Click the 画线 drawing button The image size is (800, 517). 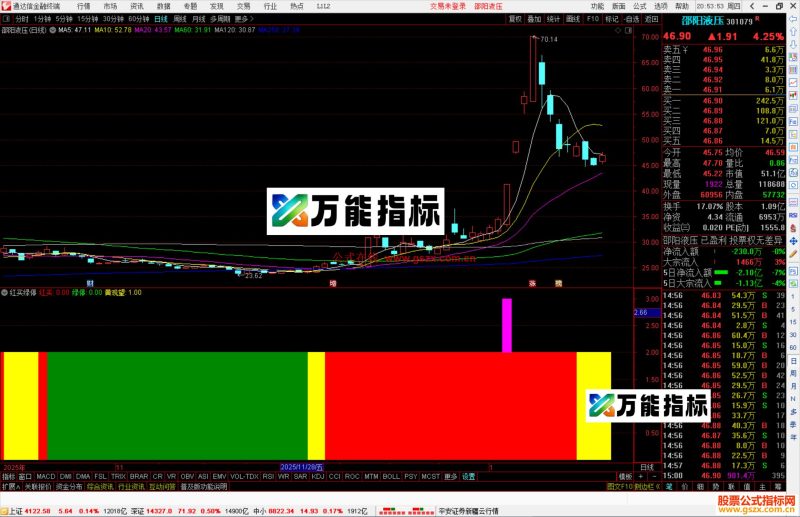[573, 19]
